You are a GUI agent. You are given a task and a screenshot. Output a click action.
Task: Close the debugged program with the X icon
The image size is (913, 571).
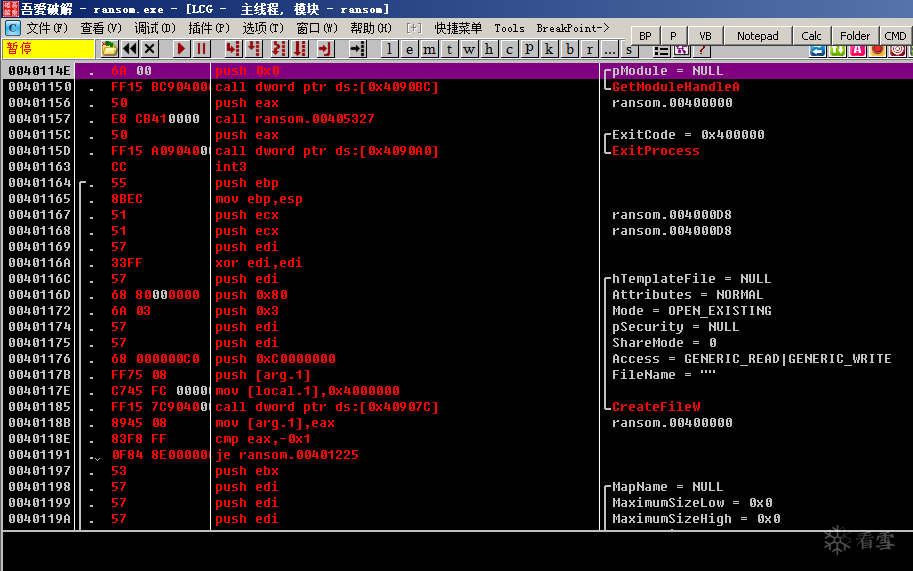coord(150,49)
